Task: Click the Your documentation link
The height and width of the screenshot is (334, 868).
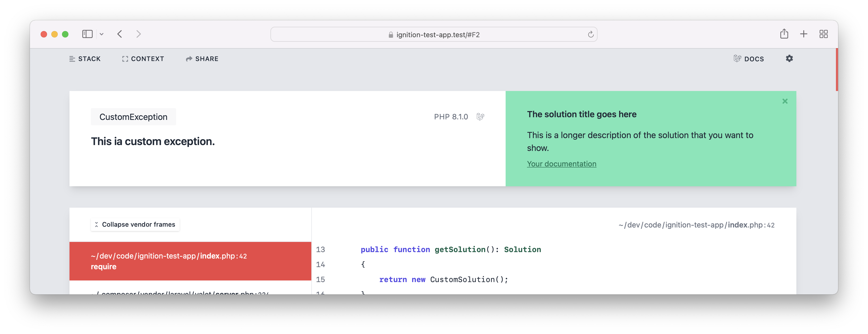Action: (x=561, y=164)
